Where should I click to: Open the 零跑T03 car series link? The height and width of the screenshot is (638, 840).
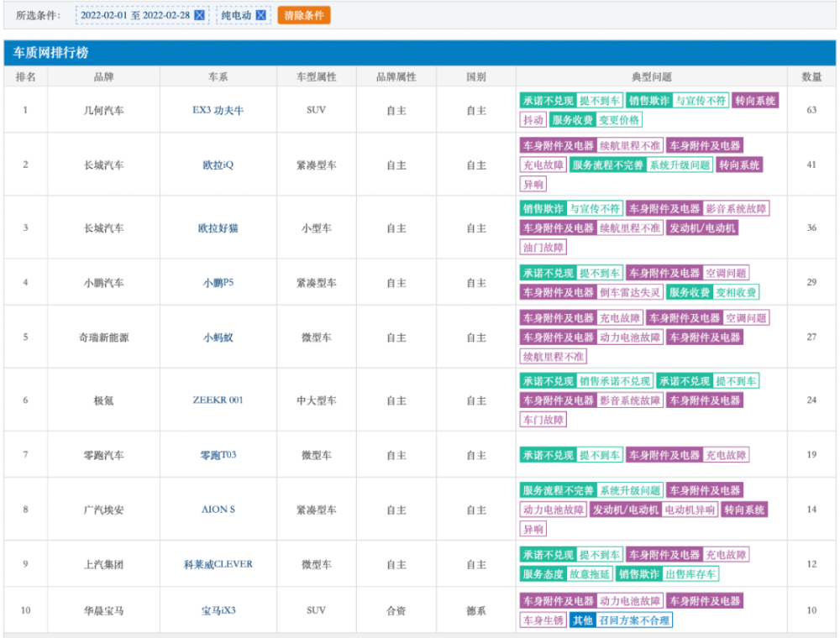pos(218,455)
